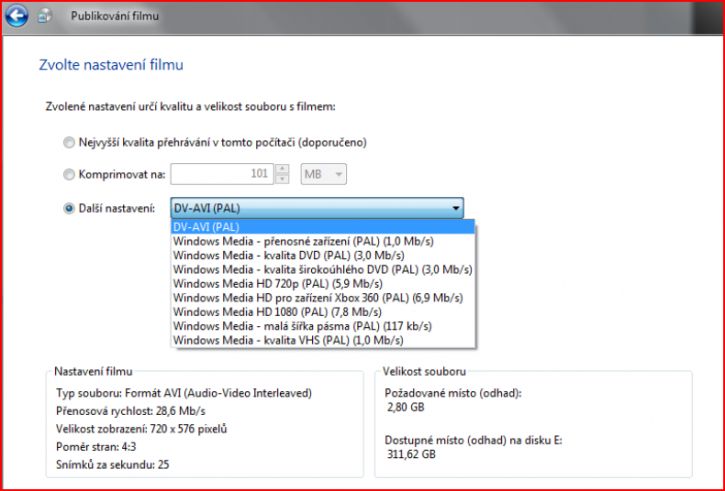
Task: Select the Další nastavení radio button
Action: 69,209
